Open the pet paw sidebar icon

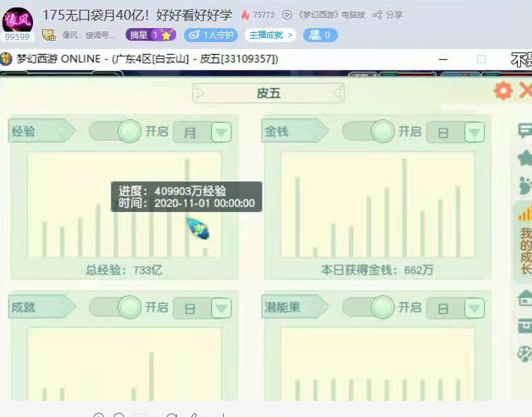525,185
